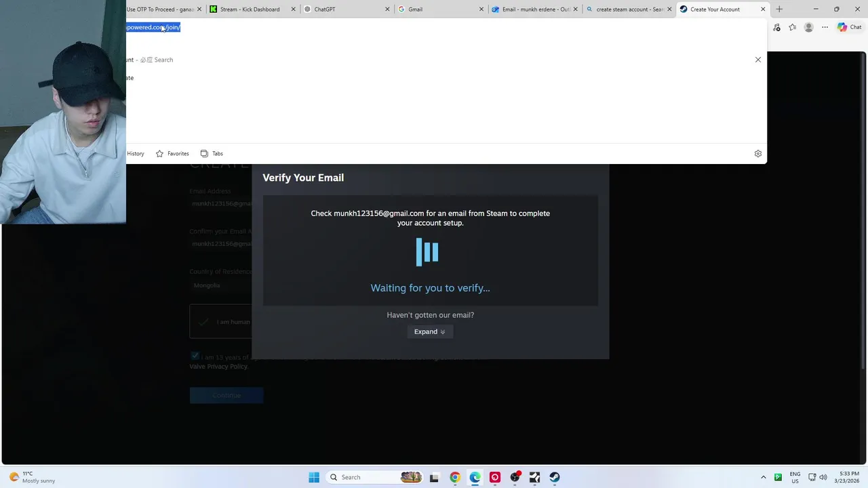
Task: Open the Valve Privacy Policy link
Action: click(218, 367)
